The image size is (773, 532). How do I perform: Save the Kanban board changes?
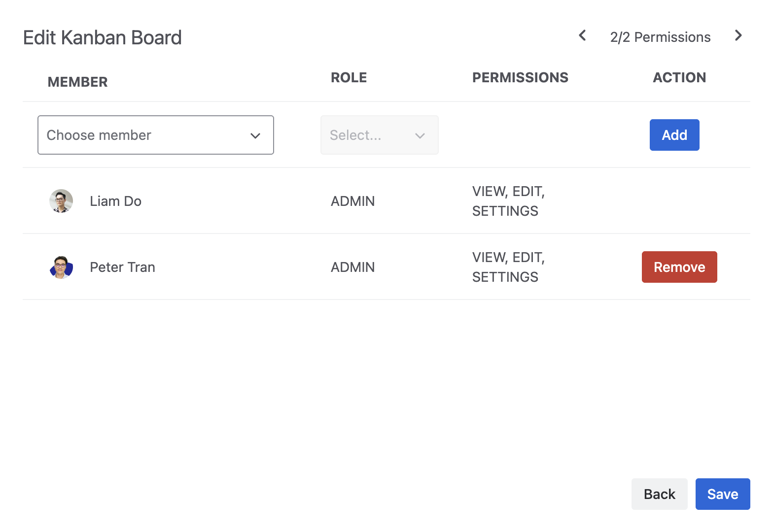point(722,494)
